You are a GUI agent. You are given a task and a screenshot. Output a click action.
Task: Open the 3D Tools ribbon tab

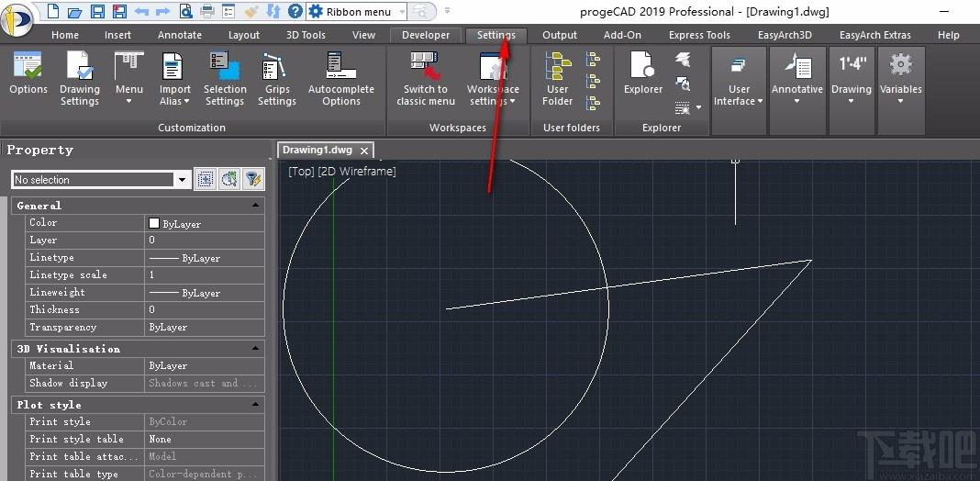point(306,35)
